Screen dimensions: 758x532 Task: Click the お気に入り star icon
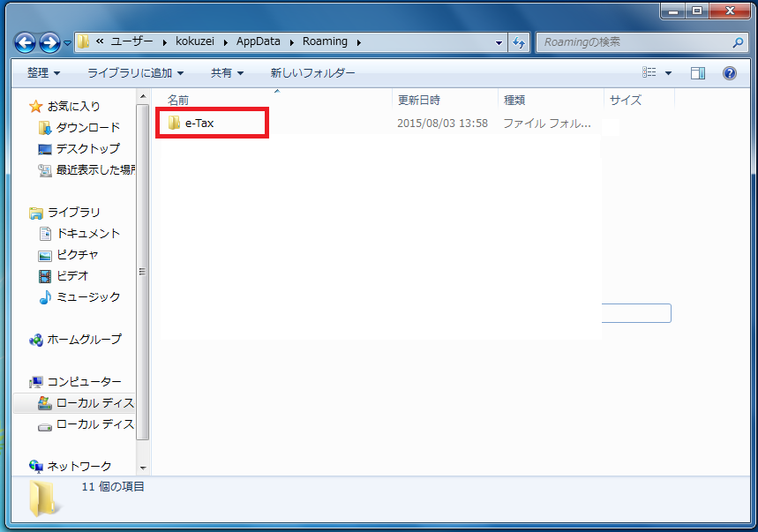(35, 106)
